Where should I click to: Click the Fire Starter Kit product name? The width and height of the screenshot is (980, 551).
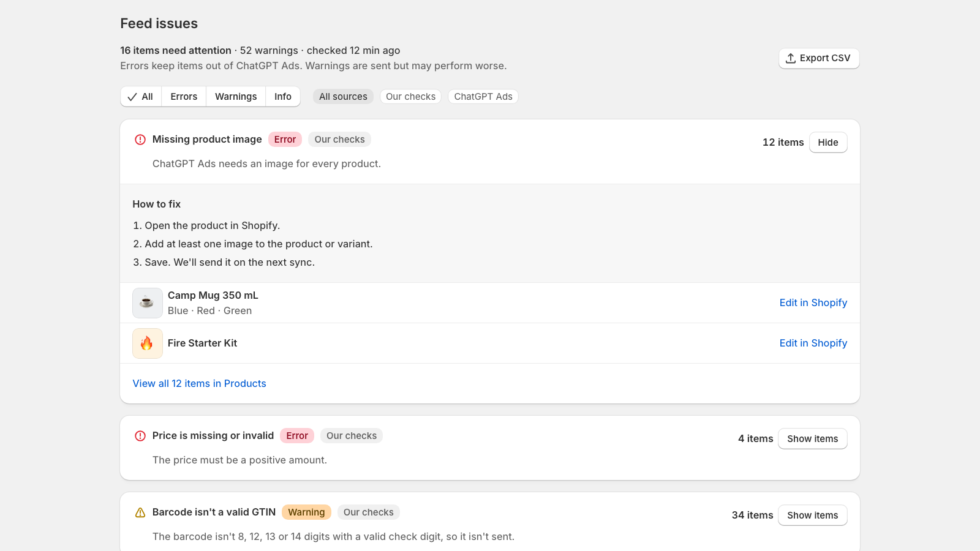pyautogui.click(x=202, y=343)
